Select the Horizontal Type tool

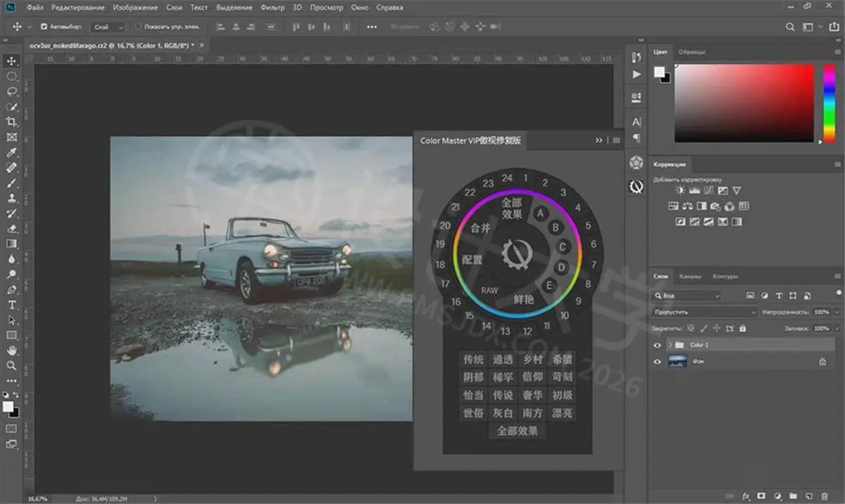point(11,305)
